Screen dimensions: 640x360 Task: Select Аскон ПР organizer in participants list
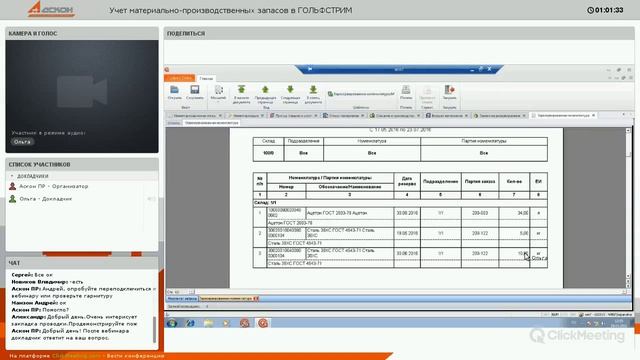53,186
